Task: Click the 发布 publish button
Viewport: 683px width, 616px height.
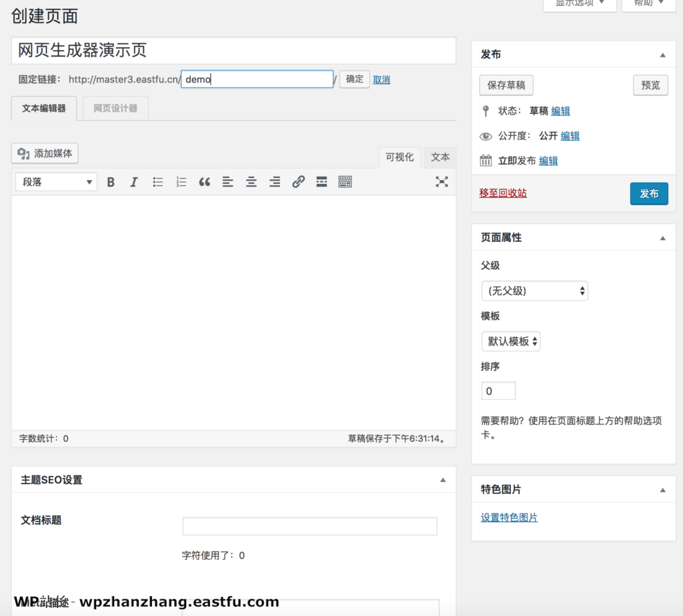Action: [649, 193]
